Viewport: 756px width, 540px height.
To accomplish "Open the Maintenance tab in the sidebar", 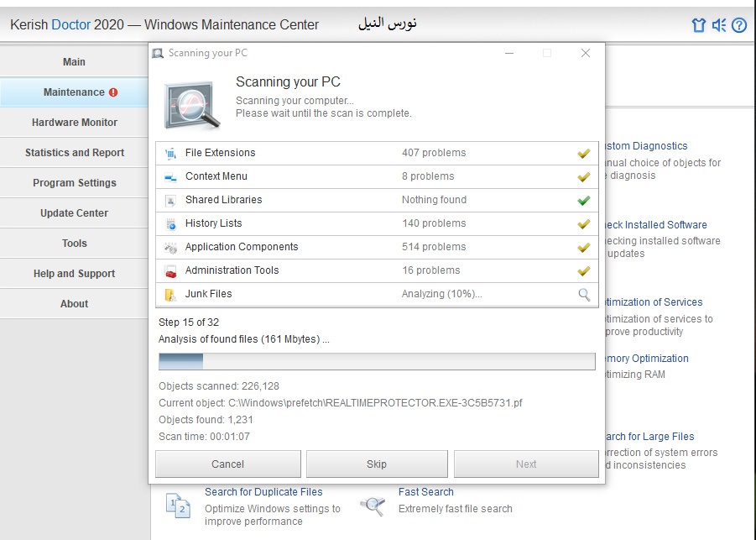I will click(x=74, y=92).
